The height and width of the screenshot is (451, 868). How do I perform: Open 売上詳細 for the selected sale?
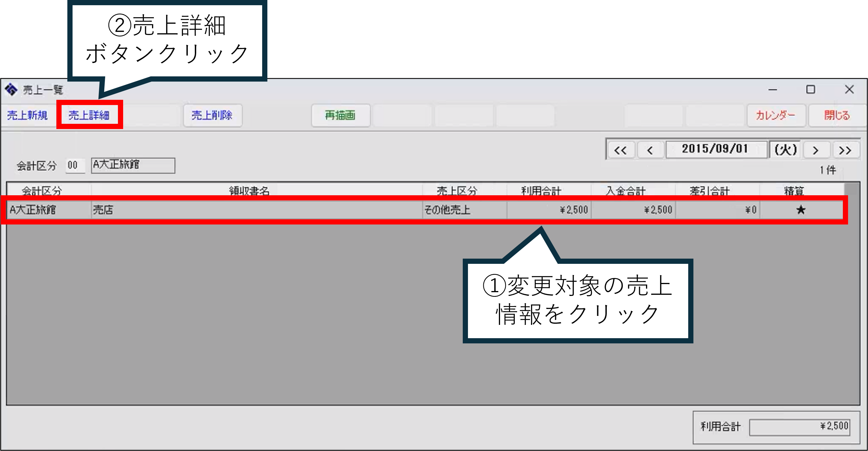pyautogui.click(x=89, y=115)
